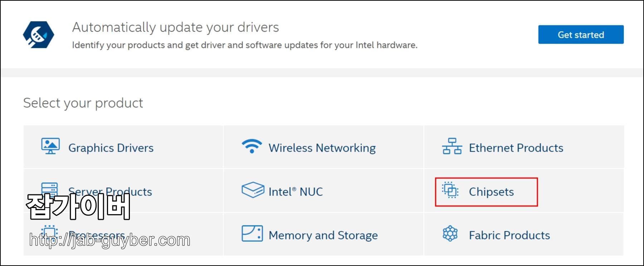Image resolution: width=644 pixels, height=266 pixels.
Task: Select the Chipsets product category
Action: point(491,192)
